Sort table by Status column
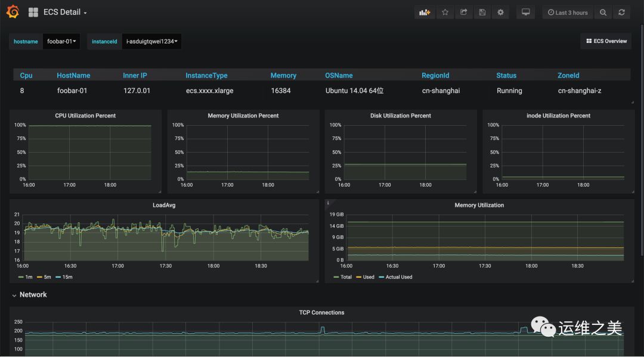This screenshot has height=357, width=644. click(x=506, y=76)
